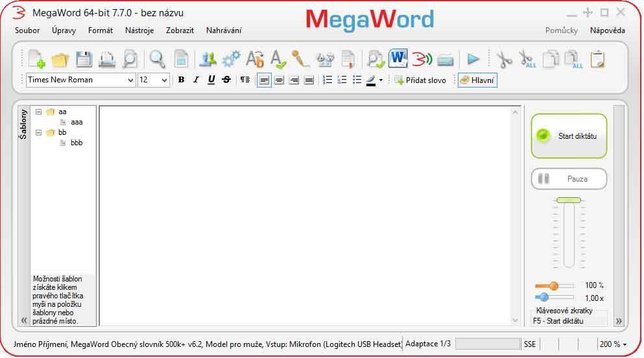Click the highlight color pen swatch

click(x=371, y=80)
